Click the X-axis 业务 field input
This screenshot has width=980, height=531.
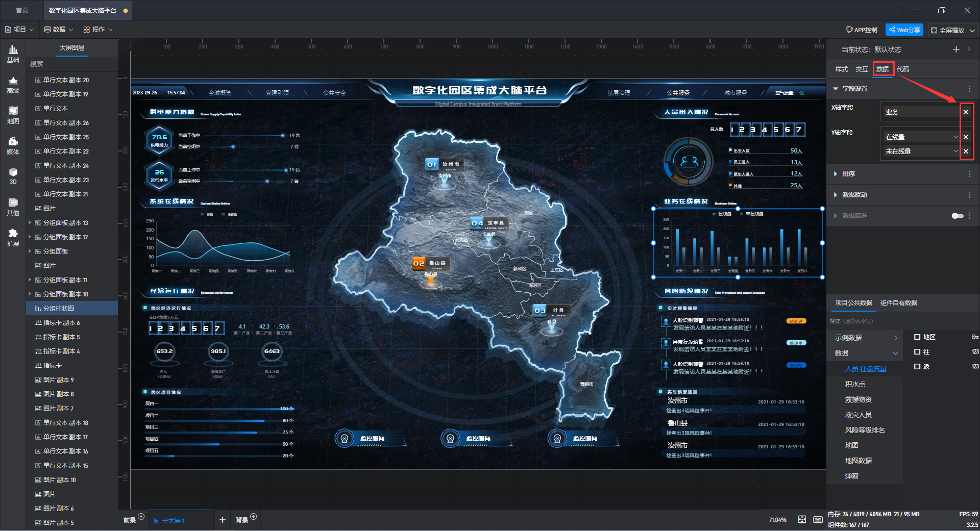[x=921, y=112]
